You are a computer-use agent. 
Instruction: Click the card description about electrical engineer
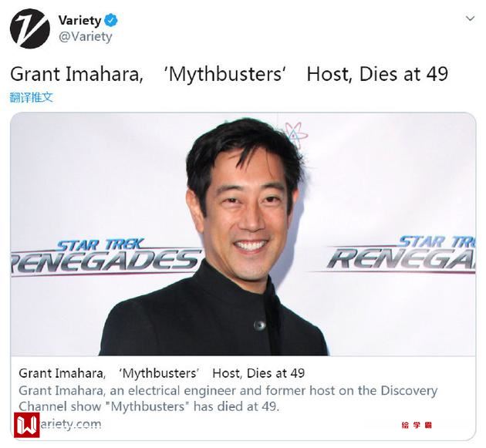228,399
